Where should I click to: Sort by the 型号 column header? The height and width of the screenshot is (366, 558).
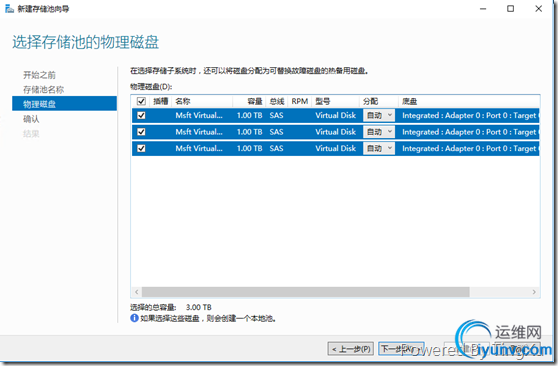click(335, 101)
